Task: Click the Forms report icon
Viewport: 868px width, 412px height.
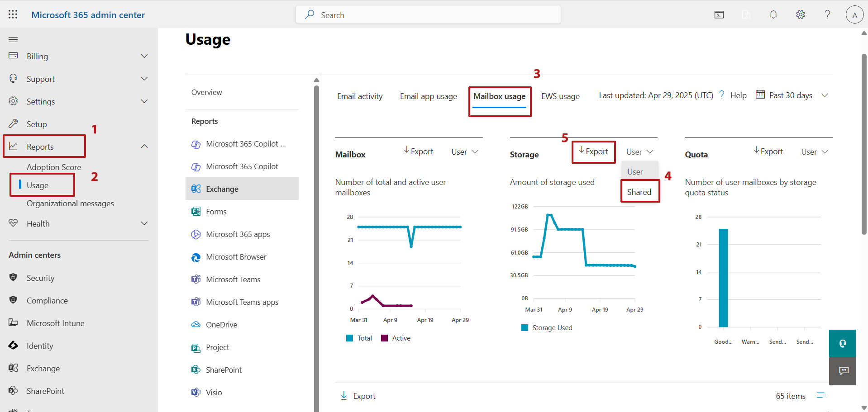Action: tap(196, 211)
